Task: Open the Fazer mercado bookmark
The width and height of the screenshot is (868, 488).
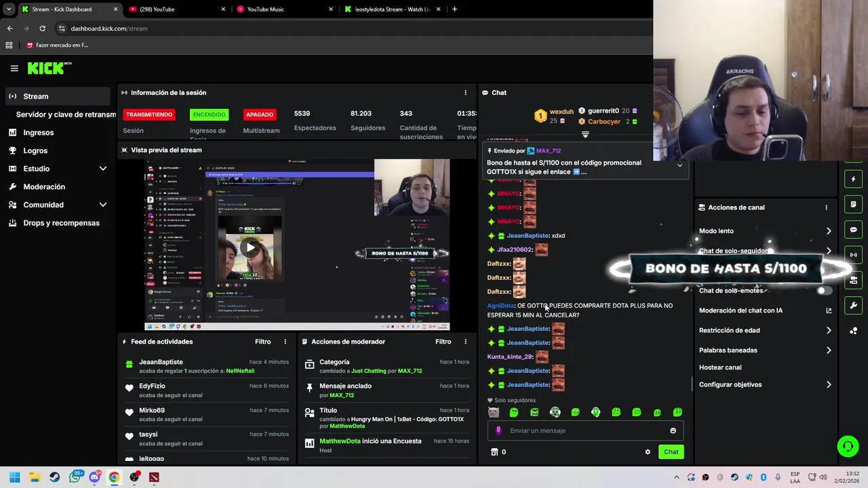Action: point(58,45)
